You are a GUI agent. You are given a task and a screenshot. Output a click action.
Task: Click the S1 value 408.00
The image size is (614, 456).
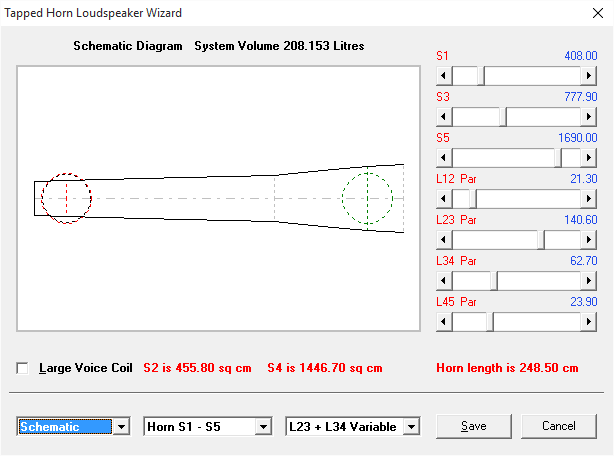pos(581,56)
